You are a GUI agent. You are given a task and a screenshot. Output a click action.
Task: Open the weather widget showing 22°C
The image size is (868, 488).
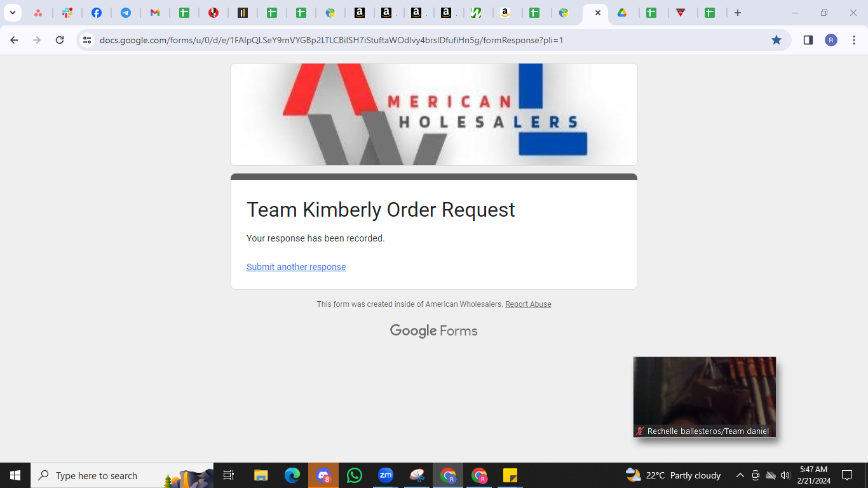tap(673, 475)
